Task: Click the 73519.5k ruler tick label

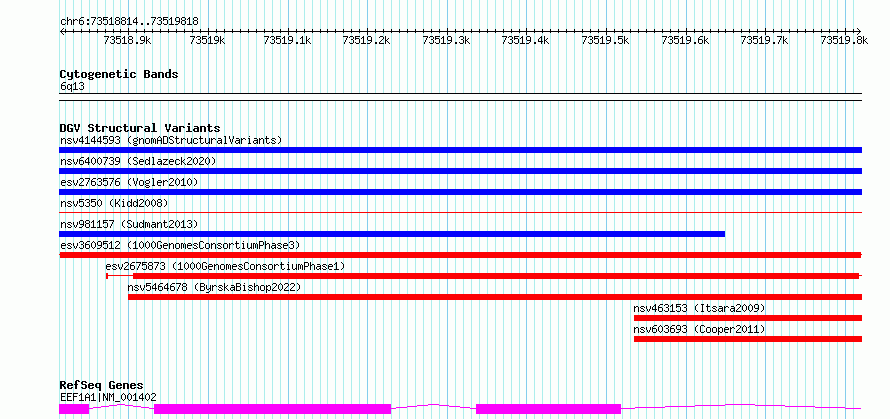Action: click(x=606, y=40)
